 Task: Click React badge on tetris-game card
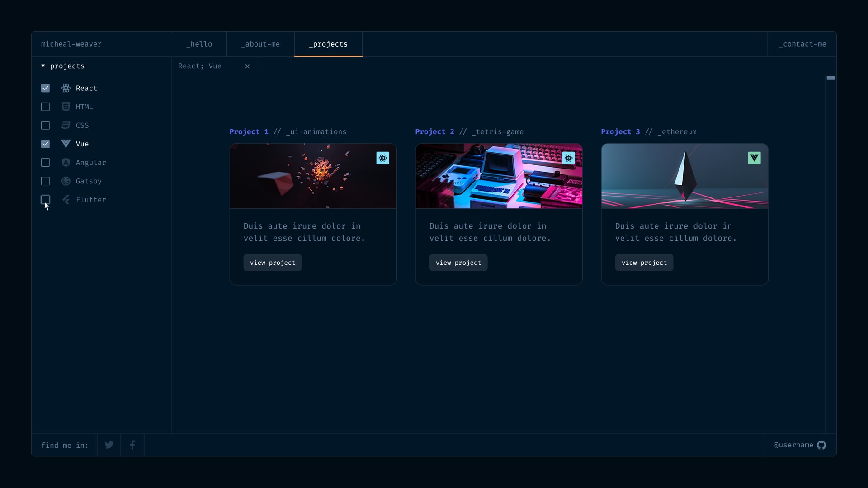(568, 158)
